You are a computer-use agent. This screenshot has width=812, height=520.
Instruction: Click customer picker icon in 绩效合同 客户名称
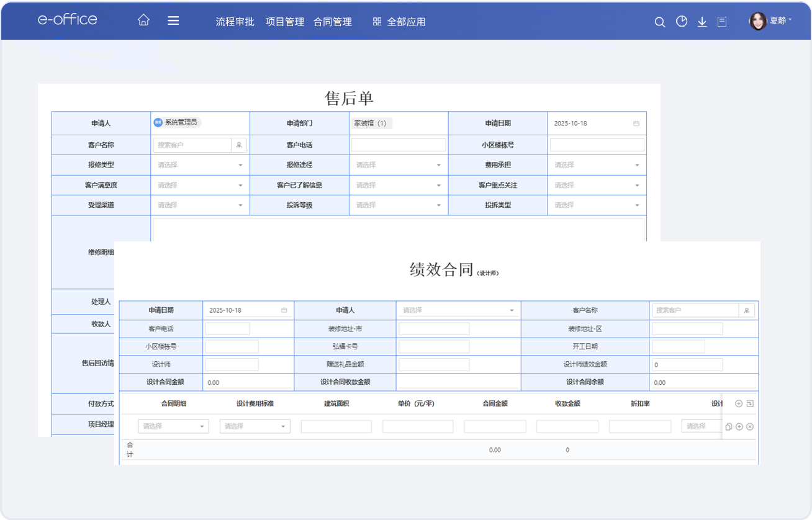coord(747,310)
